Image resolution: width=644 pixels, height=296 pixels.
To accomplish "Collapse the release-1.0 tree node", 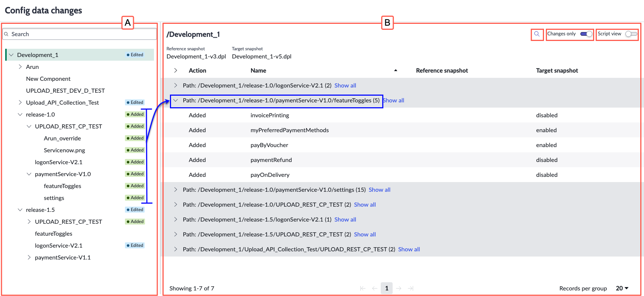I will tap(20, 114).
